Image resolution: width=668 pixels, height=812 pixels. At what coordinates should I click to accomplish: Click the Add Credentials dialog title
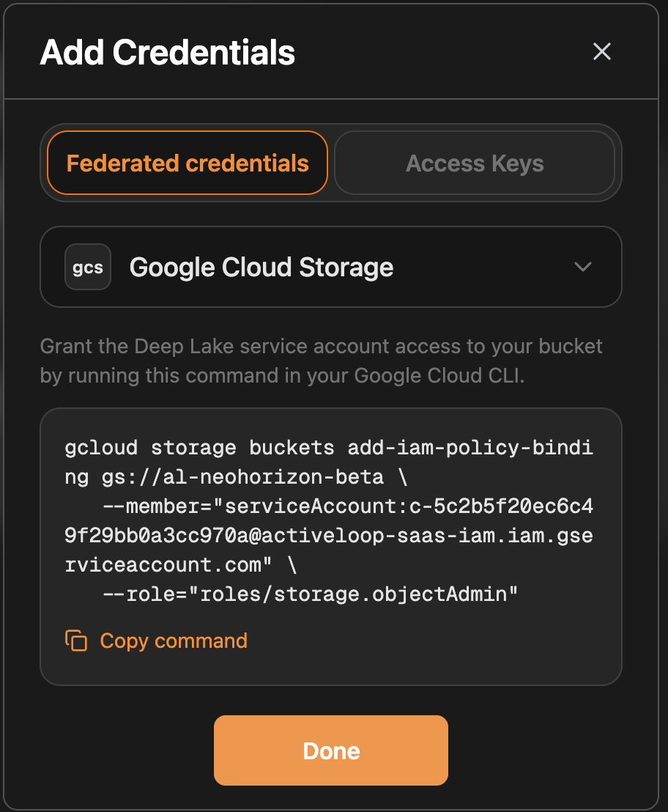coord(168,52)
